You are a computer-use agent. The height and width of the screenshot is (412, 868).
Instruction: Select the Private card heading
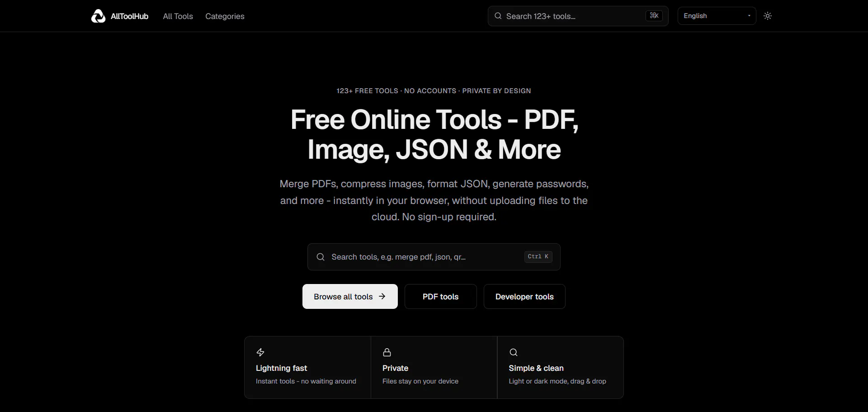[x=395, y=368]
